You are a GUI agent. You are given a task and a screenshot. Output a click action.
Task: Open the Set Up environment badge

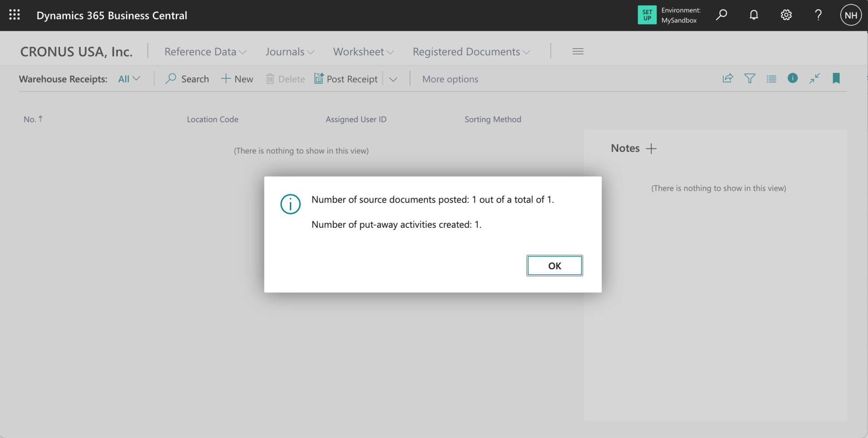tap(647, 15)
